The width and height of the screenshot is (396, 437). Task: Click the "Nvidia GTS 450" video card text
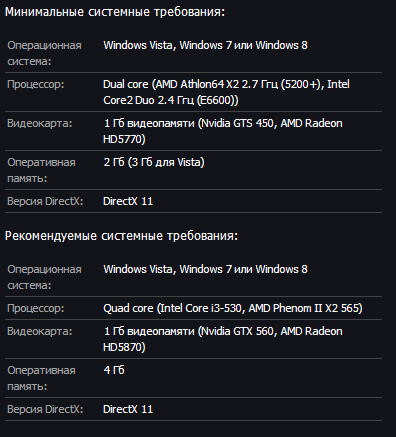click(x=238, y=123)
